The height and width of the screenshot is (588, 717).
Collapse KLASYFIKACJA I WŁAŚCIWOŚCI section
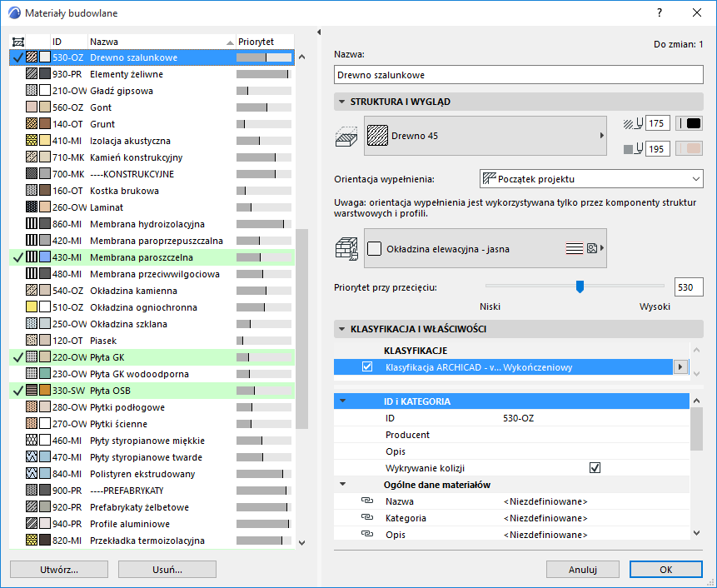pos(341,329)
